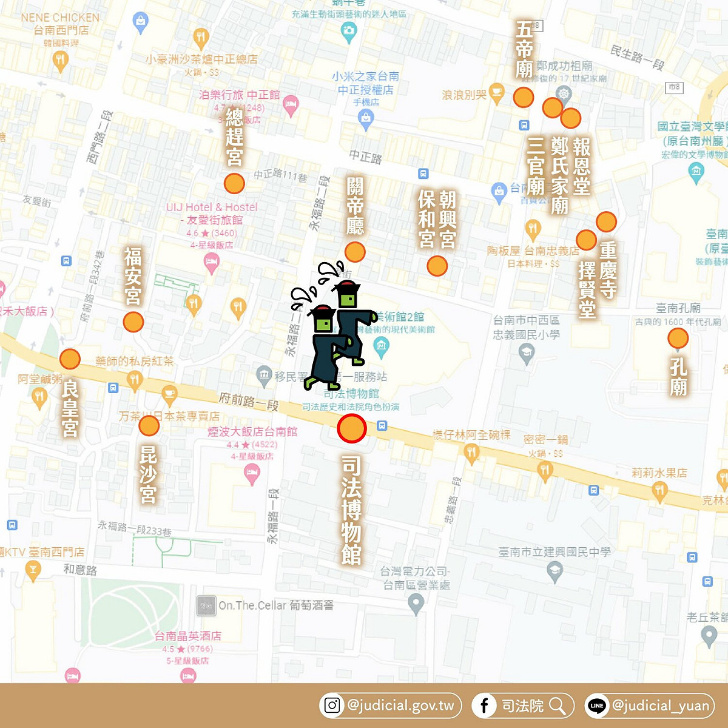Click the orange dot above 孔廟
The width and height of the screenshot is (728, 728).
[x=678, y=338]
